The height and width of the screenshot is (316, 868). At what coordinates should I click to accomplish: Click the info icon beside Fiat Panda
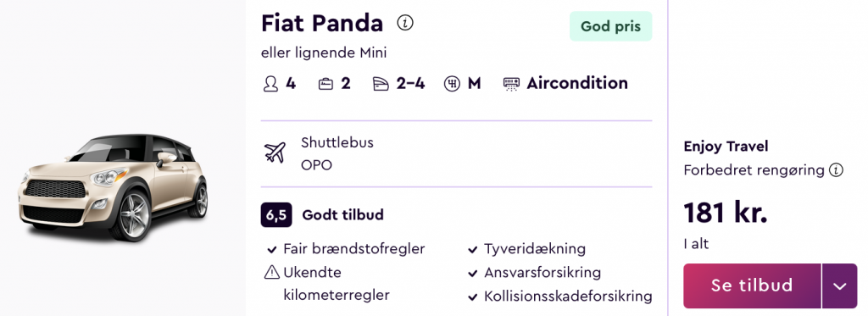tap(405, 23)
